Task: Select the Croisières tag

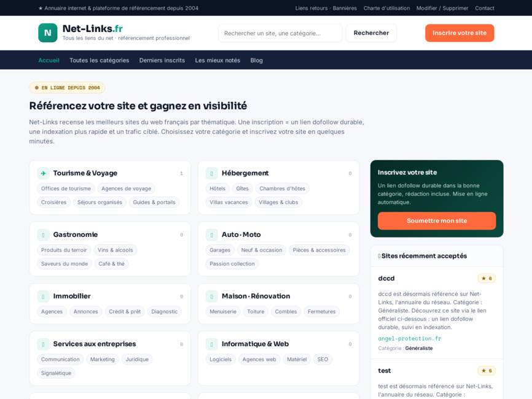Action: click(53, 203)
